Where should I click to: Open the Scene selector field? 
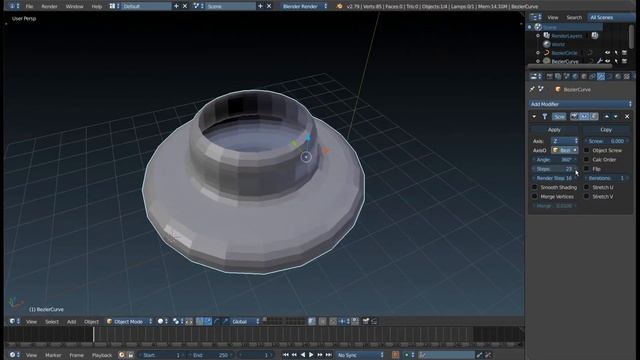pyautogui.click(x=231, y=7)
